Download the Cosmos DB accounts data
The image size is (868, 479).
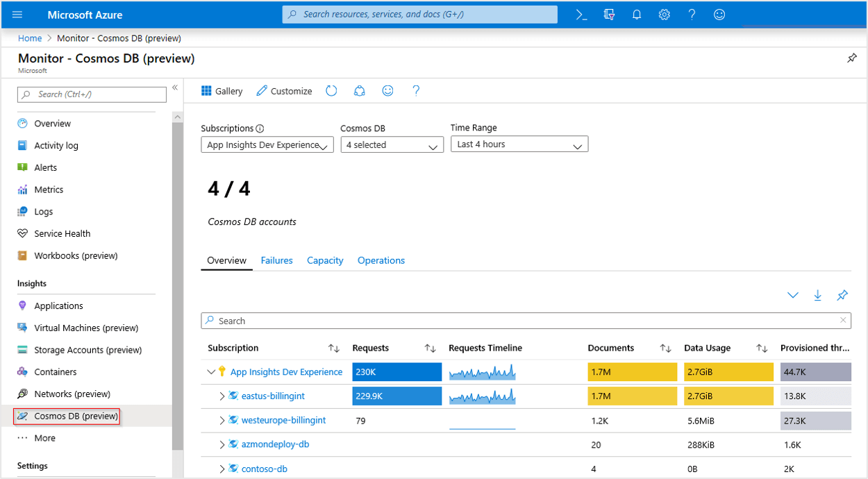point(817,295)
